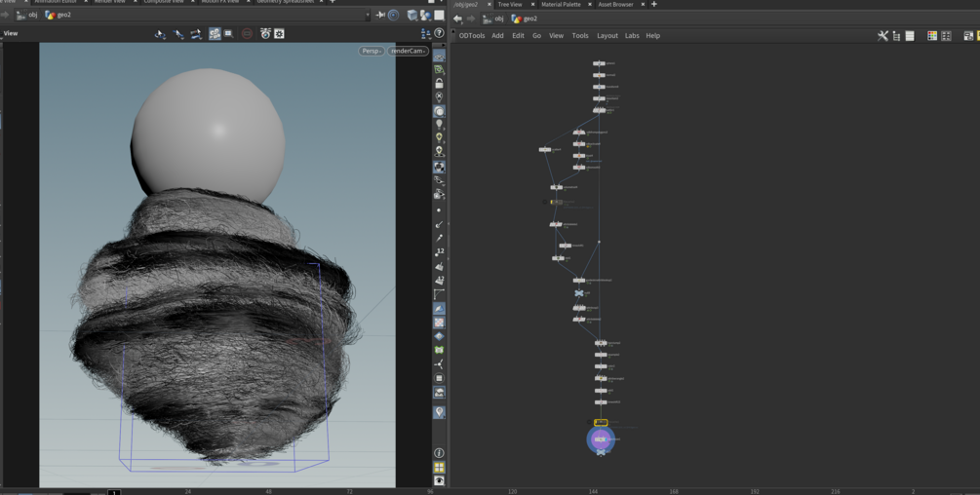Select the lock camera icon in viewport sidebar
The height and width of the screenshot is (495, 980).
(x=439, y=84)
